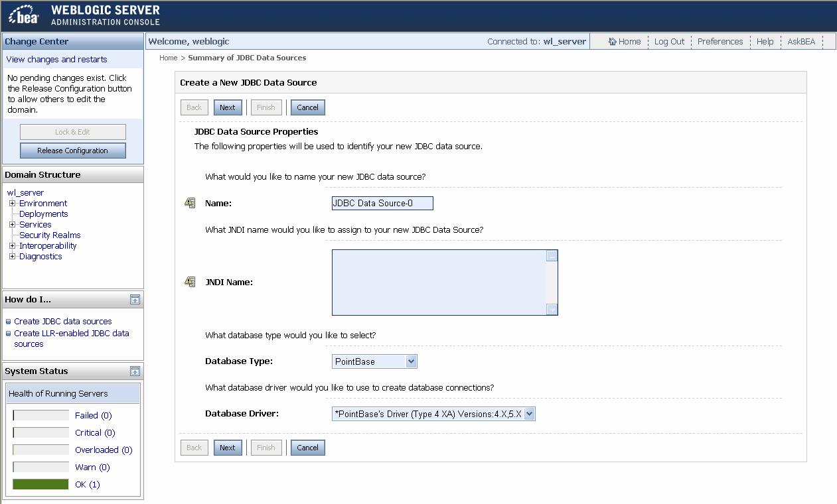Expand the Interoperability tree node

(12, 245)
